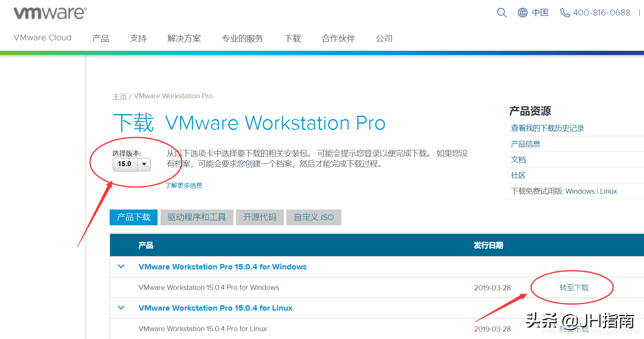The width and height of the screenshot is (644, 339).
Task: Click VMware Workstation Pro 15.0.4 for Linux heading
Action: pyautogui.click(x=216, y=308)
